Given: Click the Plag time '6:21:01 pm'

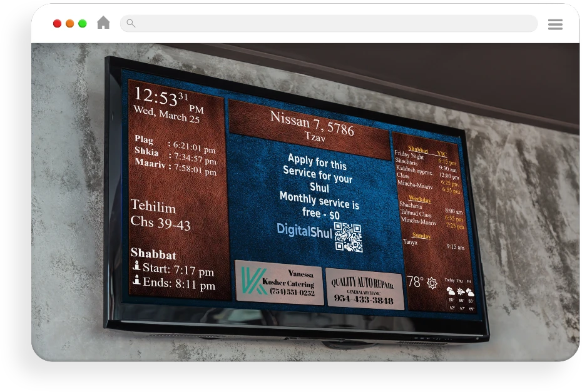Looking at the screenshot, I should 194,147.
